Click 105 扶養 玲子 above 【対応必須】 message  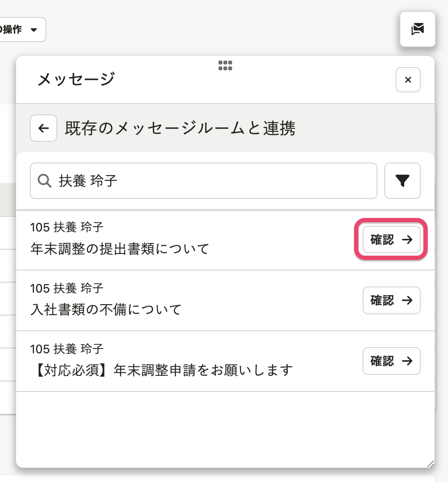click(x=67, y=348)
